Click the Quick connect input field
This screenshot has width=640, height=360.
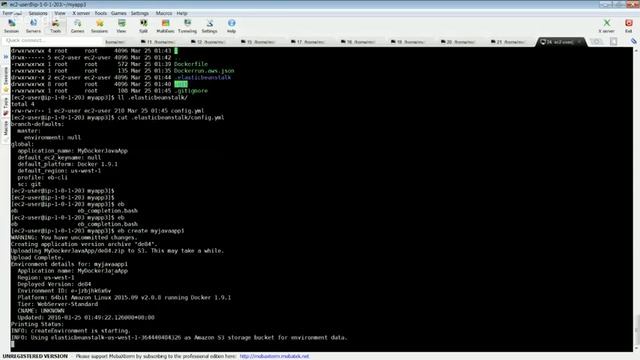(x=51, y=40)
